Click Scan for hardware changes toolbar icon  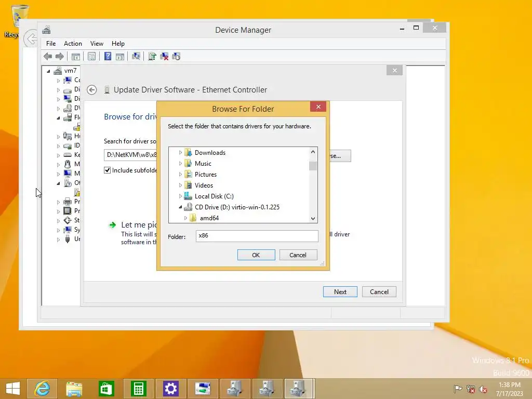(x=136, y=56)
